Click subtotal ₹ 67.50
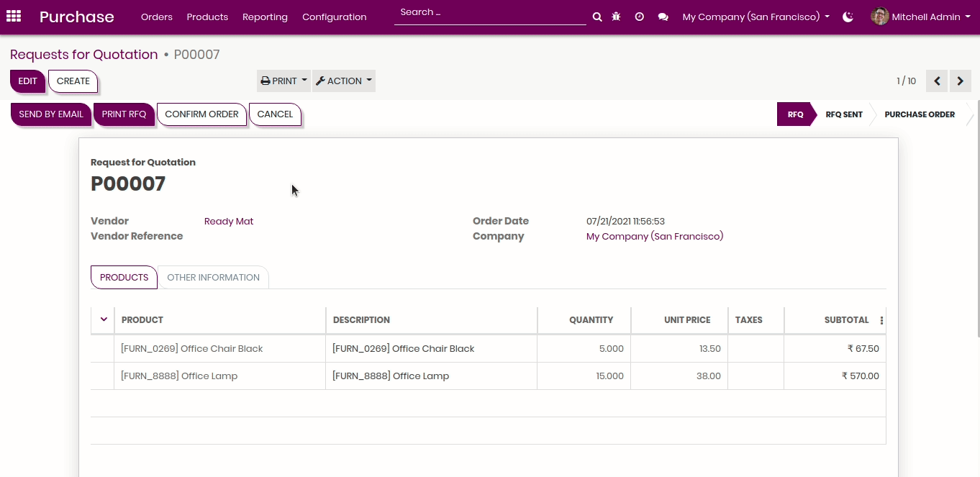Viewport: 980px width, 477px height. coord(863,349)
